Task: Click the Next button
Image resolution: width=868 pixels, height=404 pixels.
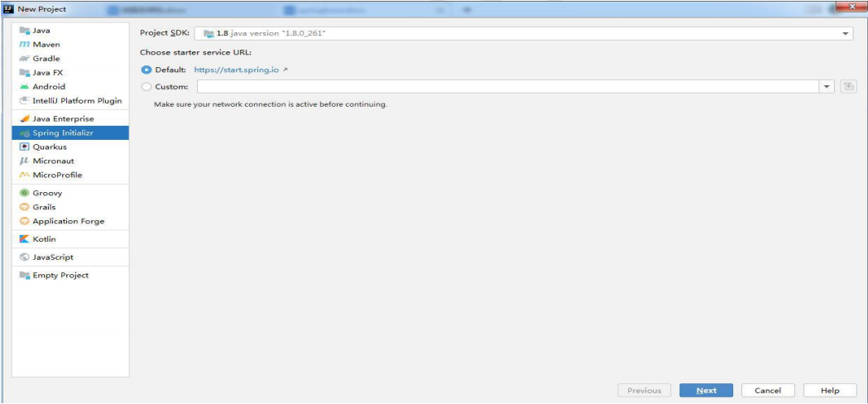Action: point(707,390)
